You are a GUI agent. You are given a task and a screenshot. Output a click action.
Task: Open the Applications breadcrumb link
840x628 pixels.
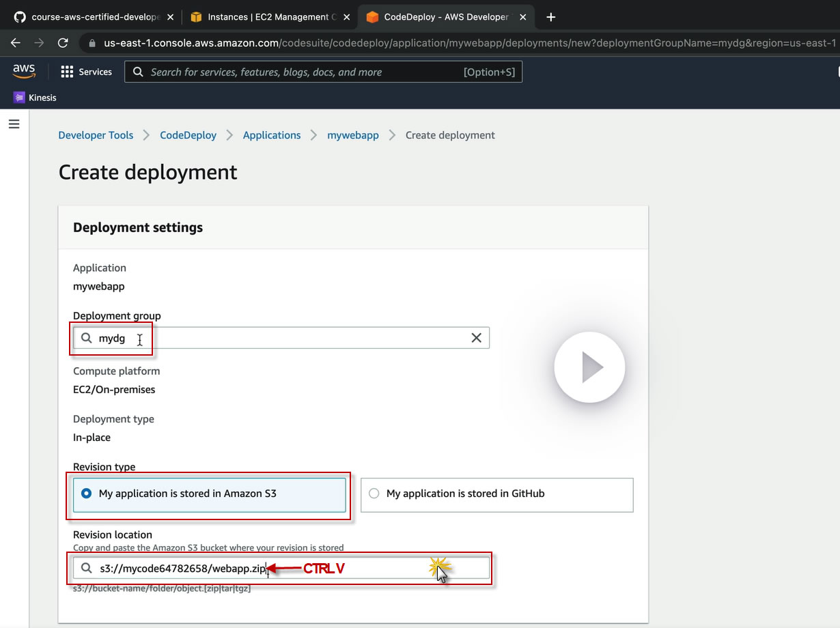tap(272, 135)
